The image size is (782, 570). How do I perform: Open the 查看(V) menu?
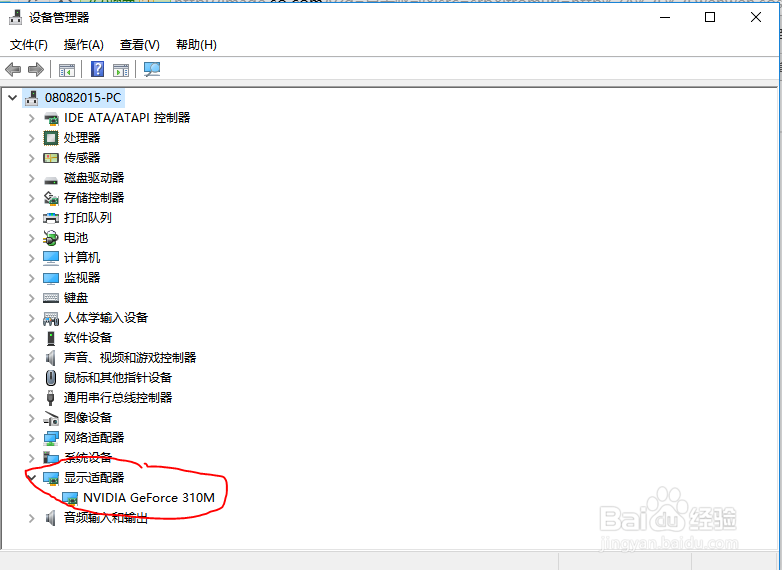[140, 45]
